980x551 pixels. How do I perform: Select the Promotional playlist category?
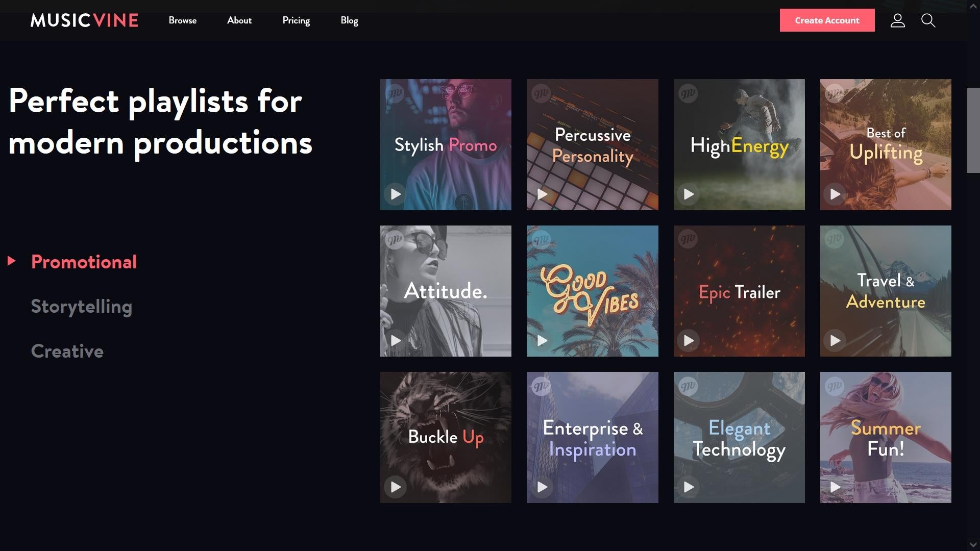[x=84, y=262]
